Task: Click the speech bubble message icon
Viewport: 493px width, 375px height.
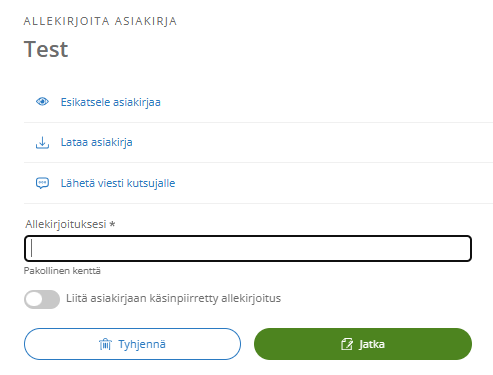Action: (42, 183)
